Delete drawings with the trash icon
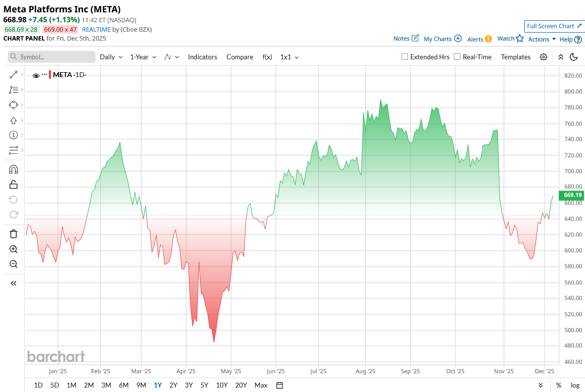 click(13, 234)
